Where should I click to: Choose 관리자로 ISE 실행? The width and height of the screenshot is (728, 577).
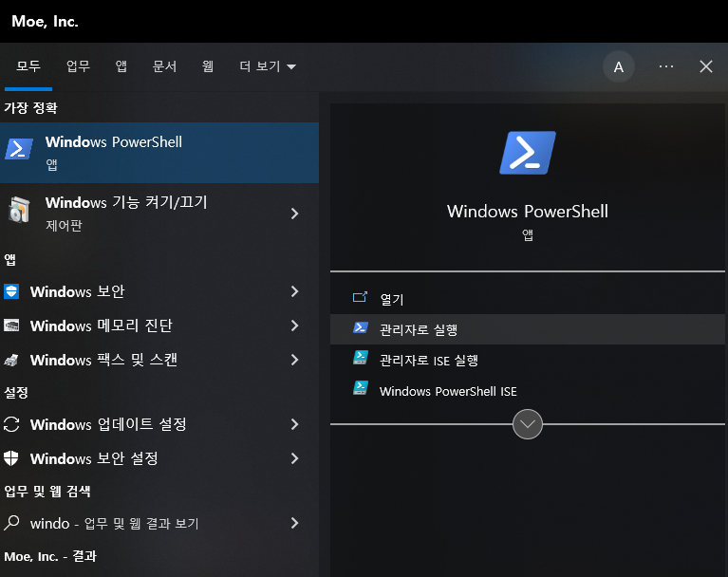[x=528, y=361]
